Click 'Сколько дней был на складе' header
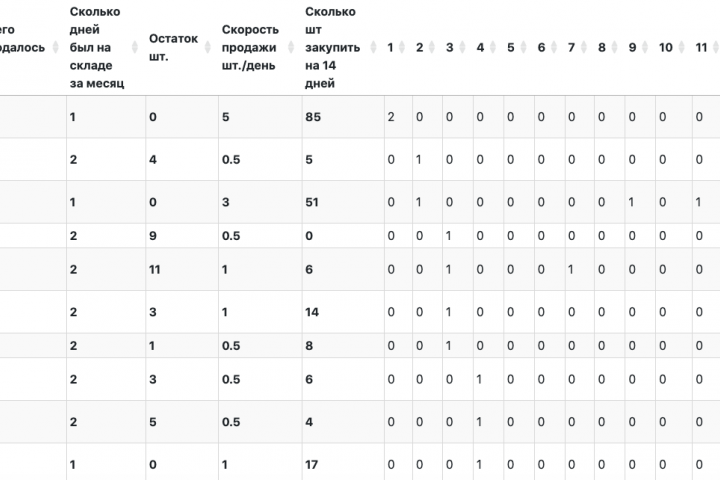 pos(96,47)
